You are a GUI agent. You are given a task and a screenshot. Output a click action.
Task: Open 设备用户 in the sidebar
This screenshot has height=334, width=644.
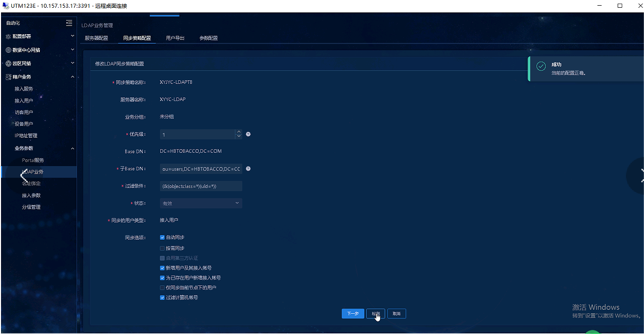pyautogui.click(x=24, y=124)
